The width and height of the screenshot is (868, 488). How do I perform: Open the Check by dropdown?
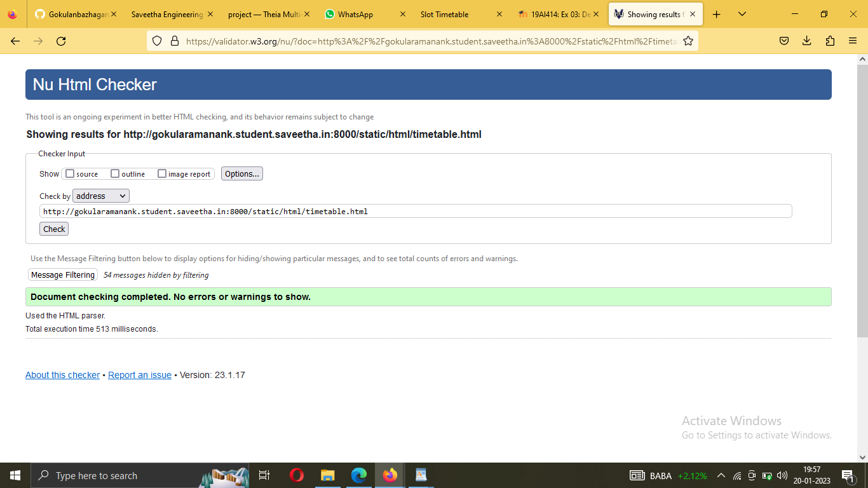point(100,195)
